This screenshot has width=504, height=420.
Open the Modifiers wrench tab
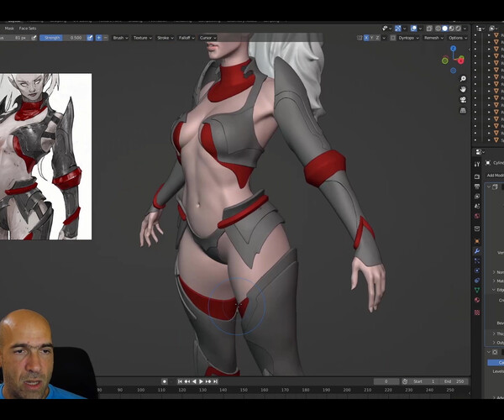[x=477, y=251]
